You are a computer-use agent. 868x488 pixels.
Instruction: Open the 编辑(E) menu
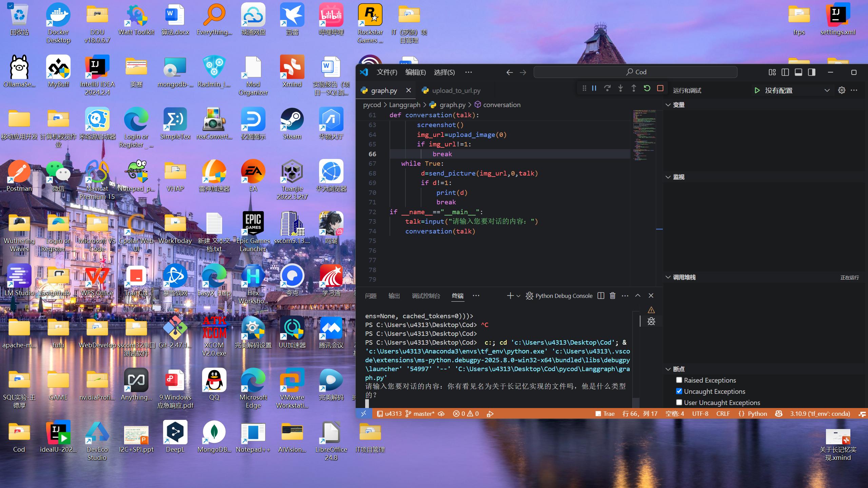pos(415,72)
